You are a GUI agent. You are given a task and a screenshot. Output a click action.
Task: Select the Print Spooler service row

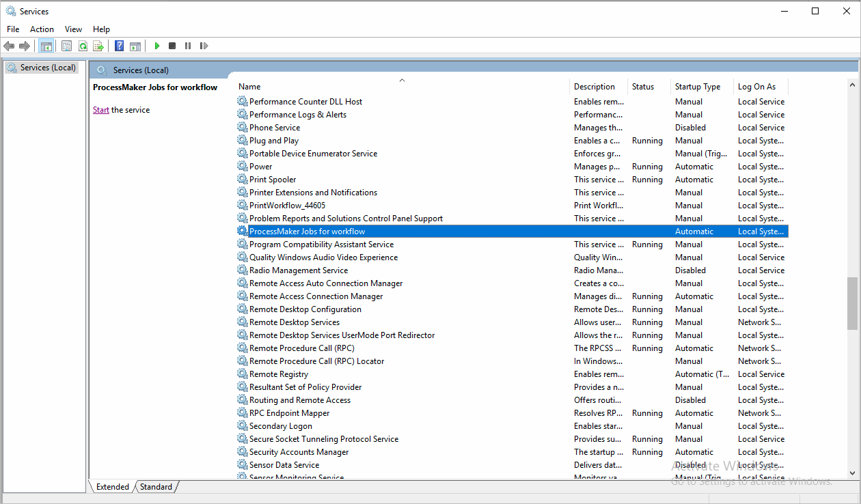pyautogui.click(x=273, y=180)
